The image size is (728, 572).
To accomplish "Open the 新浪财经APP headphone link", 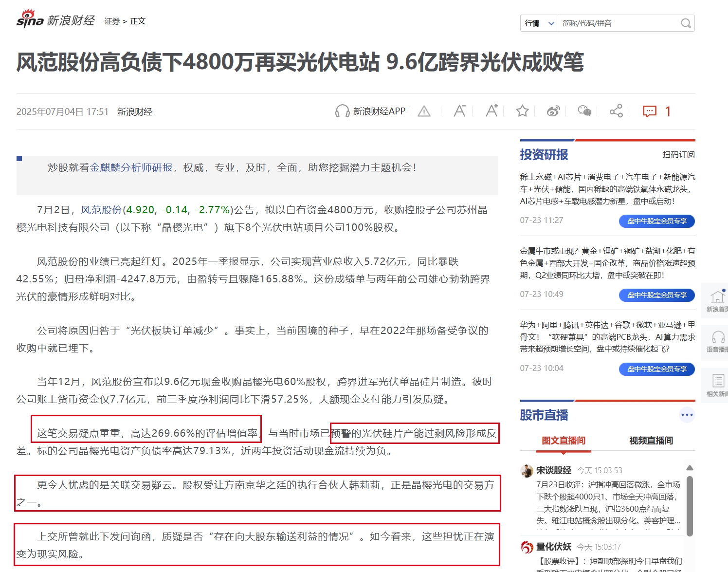I will [370, 111].
